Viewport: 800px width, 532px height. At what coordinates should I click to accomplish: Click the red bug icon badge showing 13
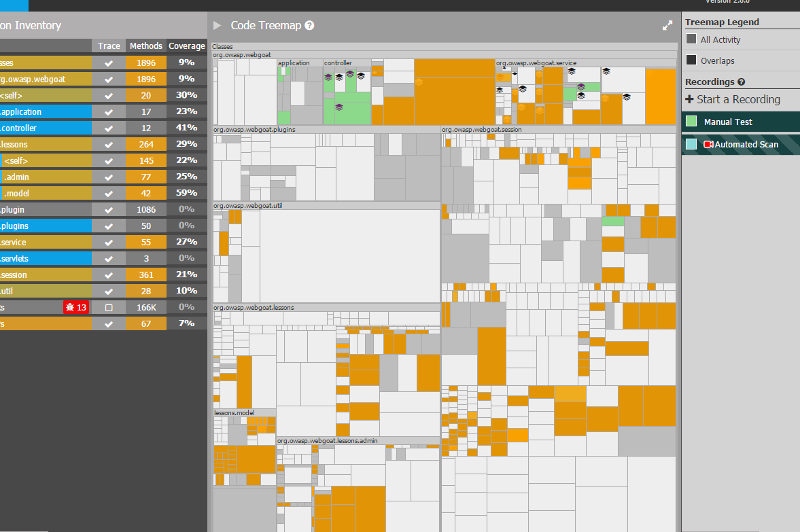click(x=76, y=307)
